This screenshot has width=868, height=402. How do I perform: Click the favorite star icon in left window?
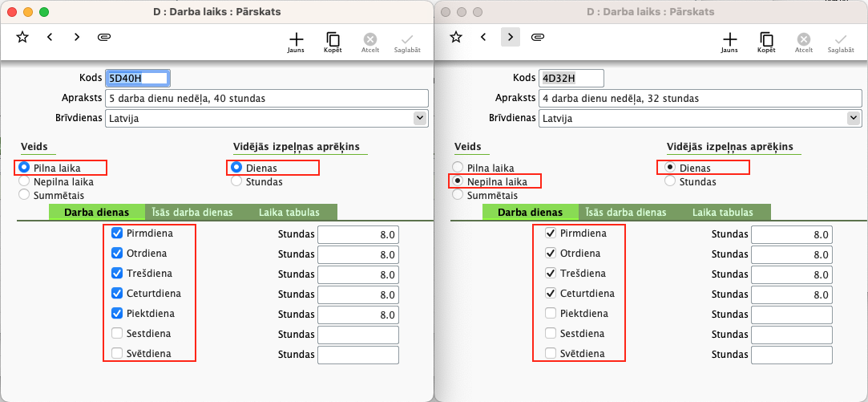tap(22, 37)
